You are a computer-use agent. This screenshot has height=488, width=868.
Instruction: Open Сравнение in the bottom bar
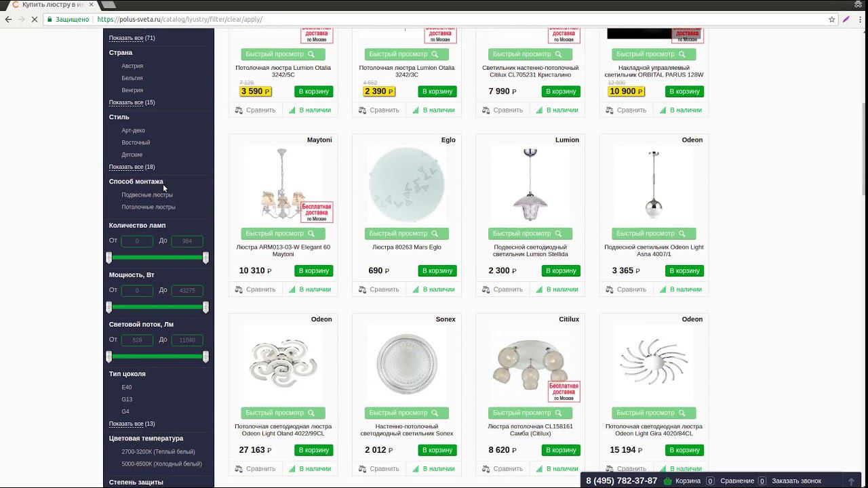(737, 481)
